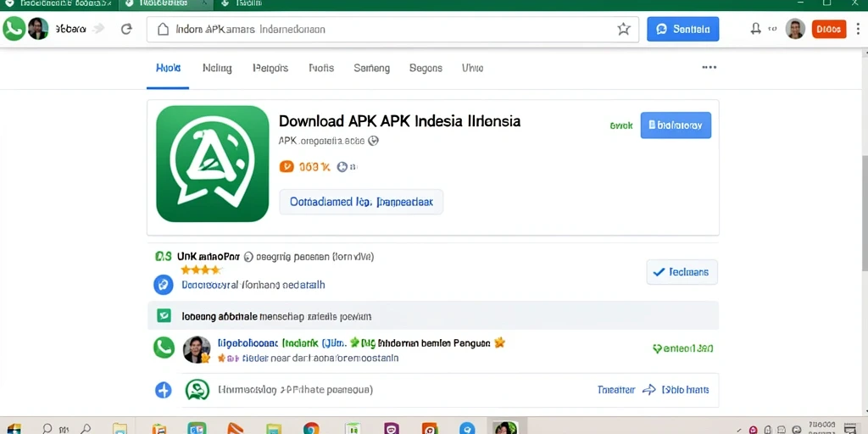Click the green phone icon in the review row
The image size is (868, 434).
(x=164, y=348)
